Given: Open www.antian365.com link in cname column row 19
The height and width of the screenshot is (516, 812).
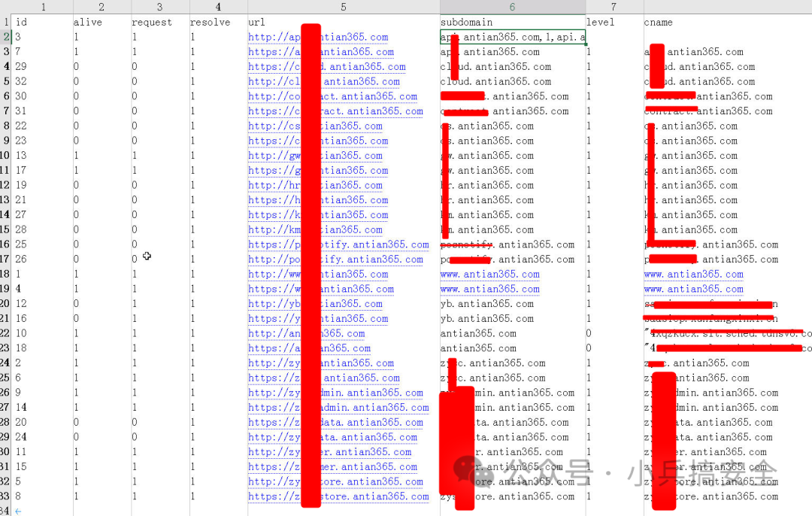Looking at the screenshot, I should point(693,289).
